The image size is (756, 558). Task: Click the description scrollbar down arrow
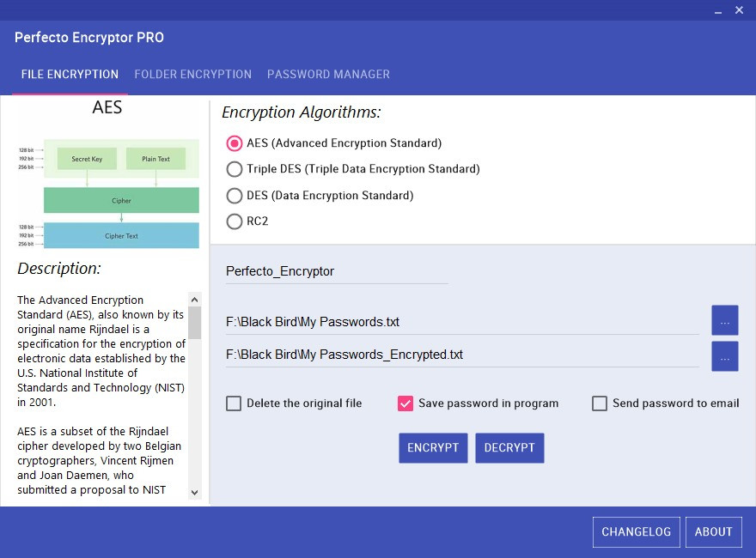coord(194,492)
